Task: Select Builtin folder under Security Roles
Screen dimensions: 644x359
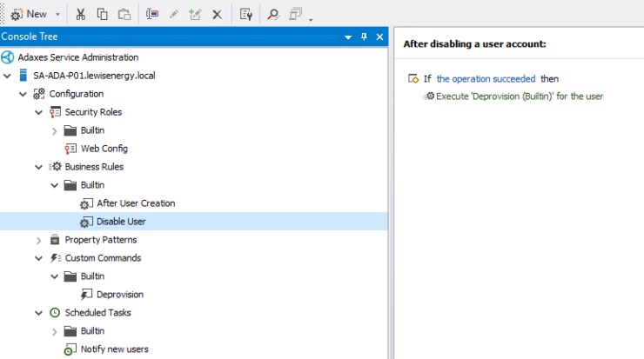Action: [92, 130]
